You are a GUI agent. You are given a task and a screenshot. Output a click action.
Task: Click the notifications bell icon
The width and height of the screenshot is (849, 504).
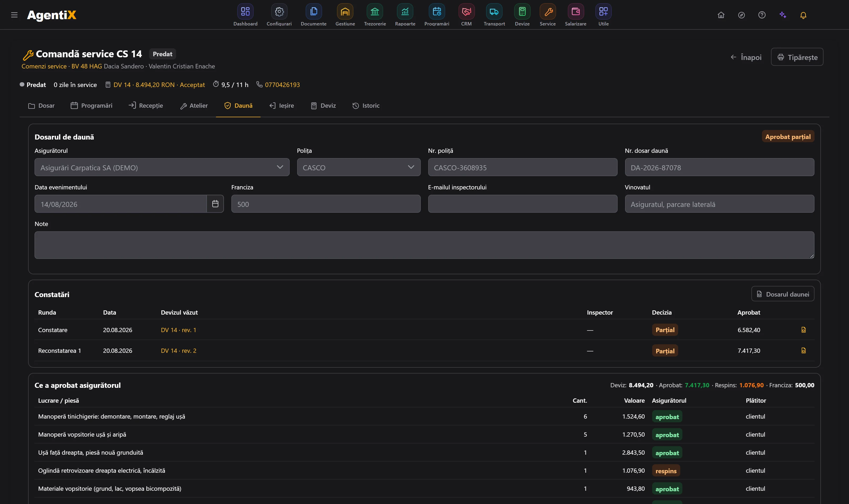tap(803, 15)
